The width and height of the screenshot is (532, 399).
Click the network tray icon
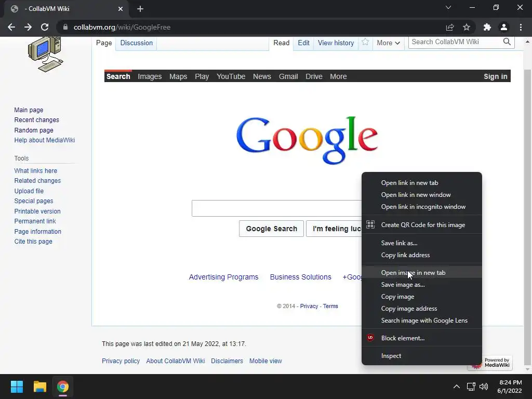(x=471, y=387)
